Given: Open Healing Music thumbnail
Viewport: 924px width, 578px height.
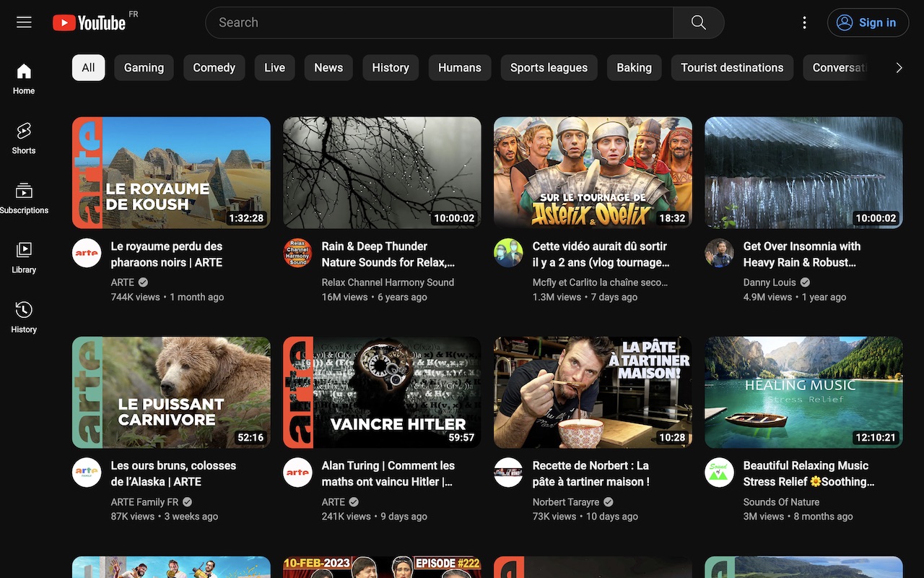Looking at the screenshot, I should pyautogui.click(x=803, y=392).
